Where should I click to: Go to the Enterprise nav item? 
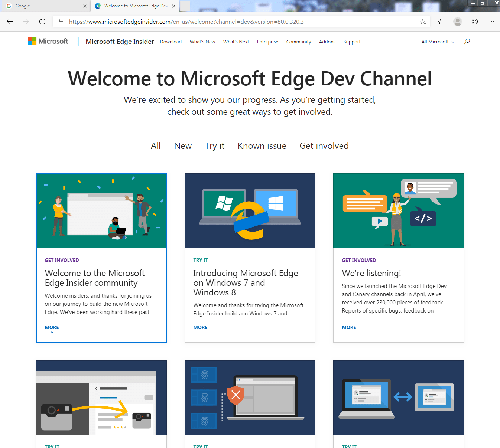coord(267,42)
